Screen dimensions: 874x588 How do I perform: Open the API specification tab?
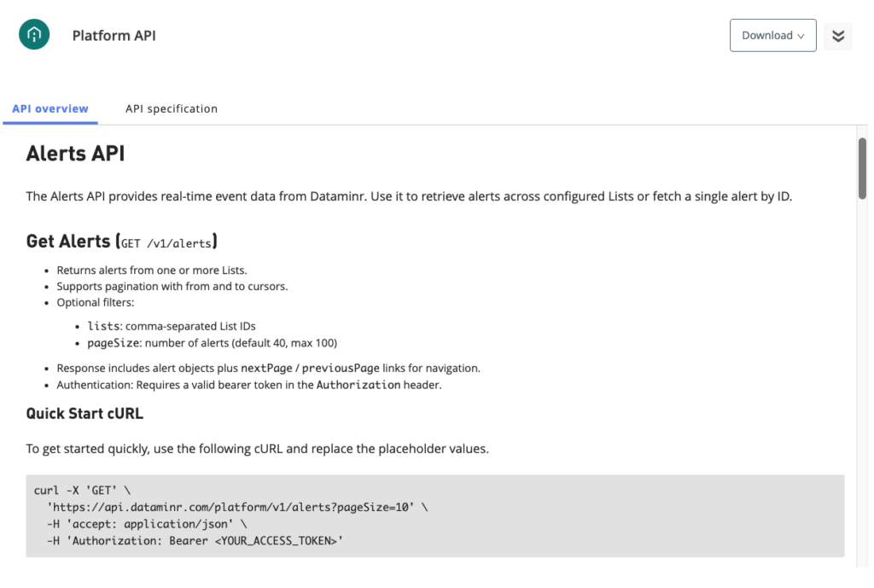(x=172, y=108)
